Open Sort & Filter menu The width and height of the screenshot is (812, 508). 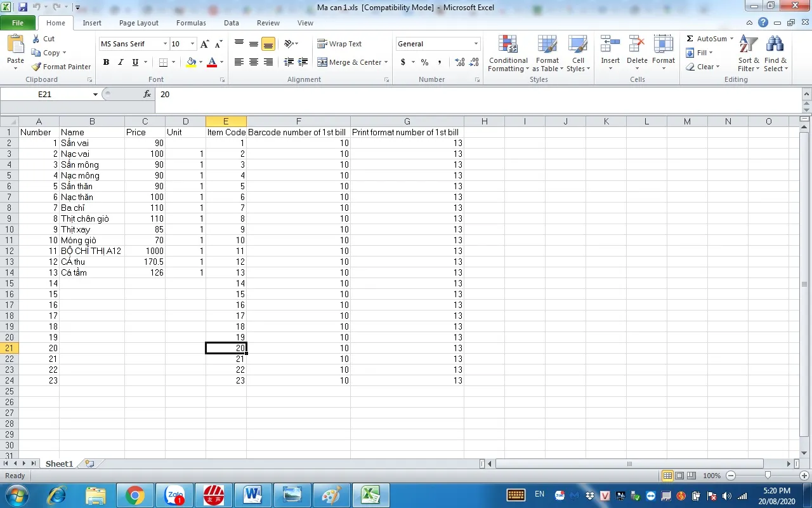(749, 54)
